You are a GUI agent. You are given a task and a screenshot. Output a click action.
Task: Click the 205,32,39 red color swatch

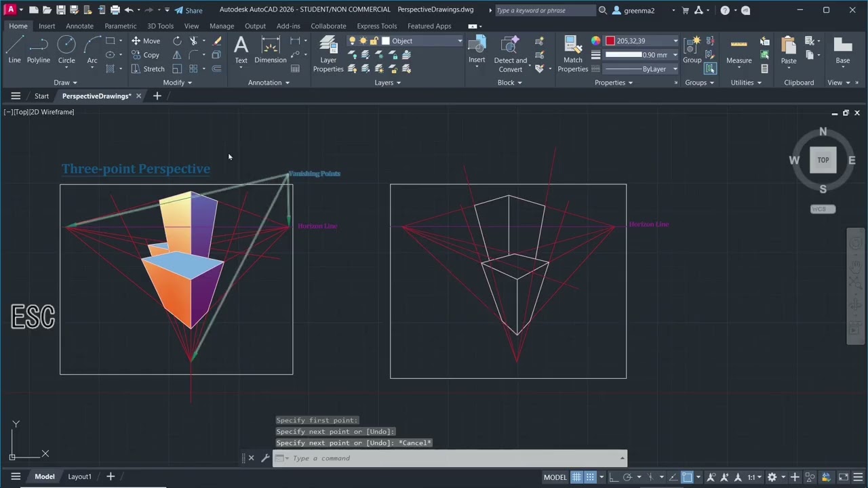click(x=610, y=41)
